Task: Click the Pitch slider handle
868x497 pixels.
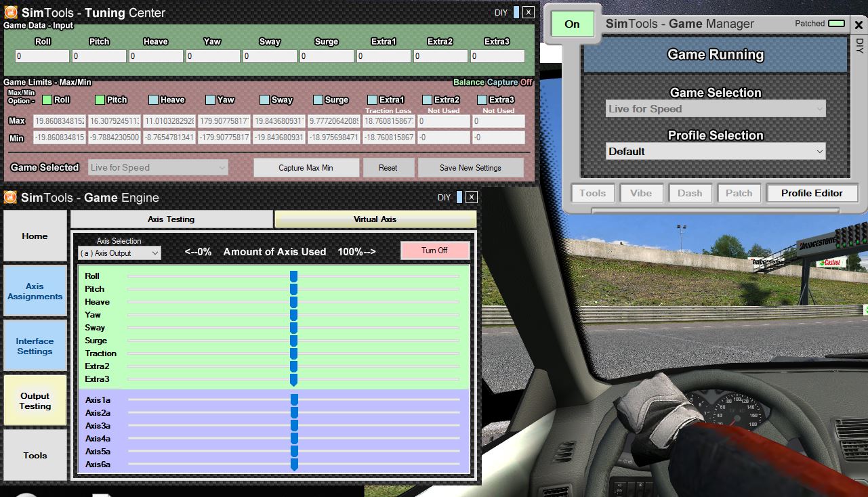Action: 293,289
